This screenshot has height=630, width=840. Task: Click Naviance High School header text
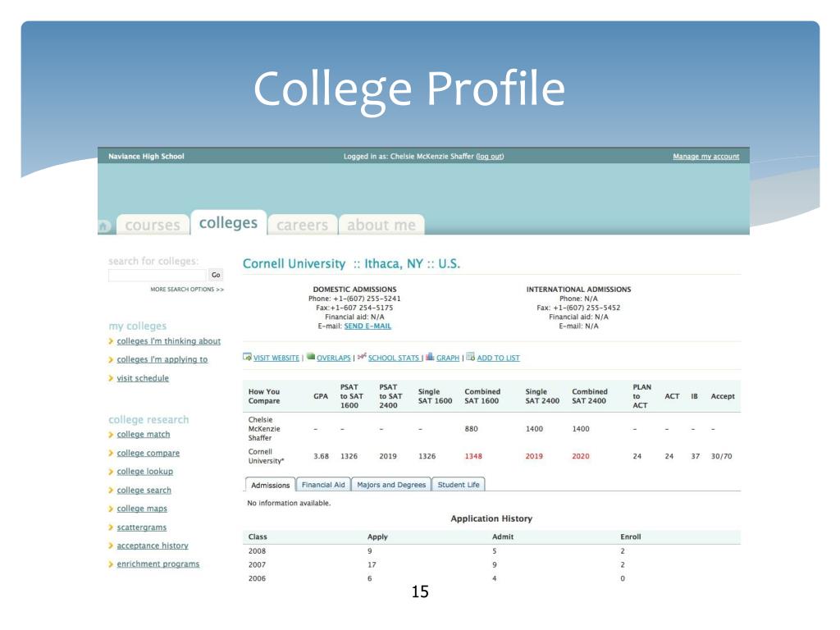coord(146,157)
